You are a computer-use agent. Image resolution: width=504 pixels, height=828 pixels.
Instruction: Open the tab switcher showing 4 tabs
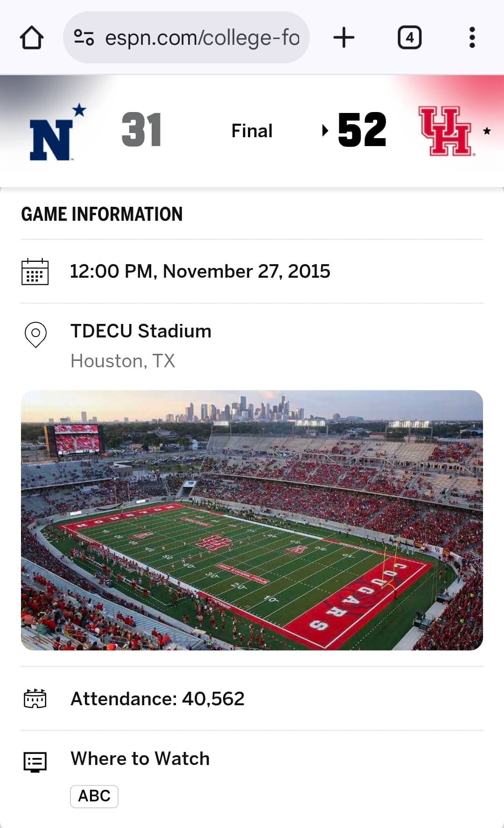(x=409, y=37)
